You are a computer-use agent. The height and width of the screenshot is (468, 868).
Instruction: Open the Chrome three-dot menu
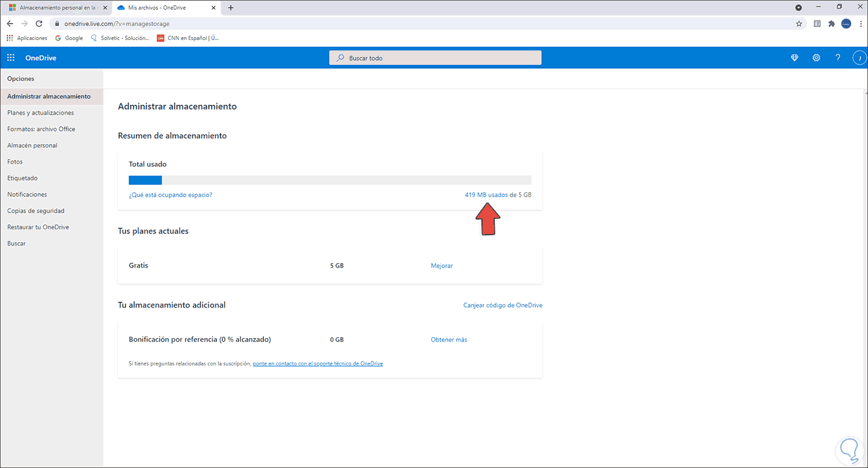[x=860, y=24]
